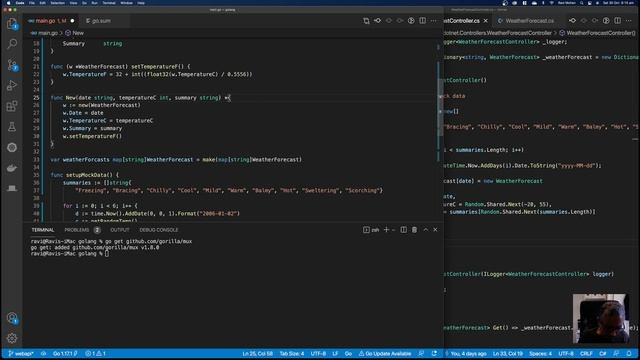The width and height of the screenshot is (640, 360).
Task: Click Ln 33, Col 19 in C# window status bar
Action: pos(508,354)
